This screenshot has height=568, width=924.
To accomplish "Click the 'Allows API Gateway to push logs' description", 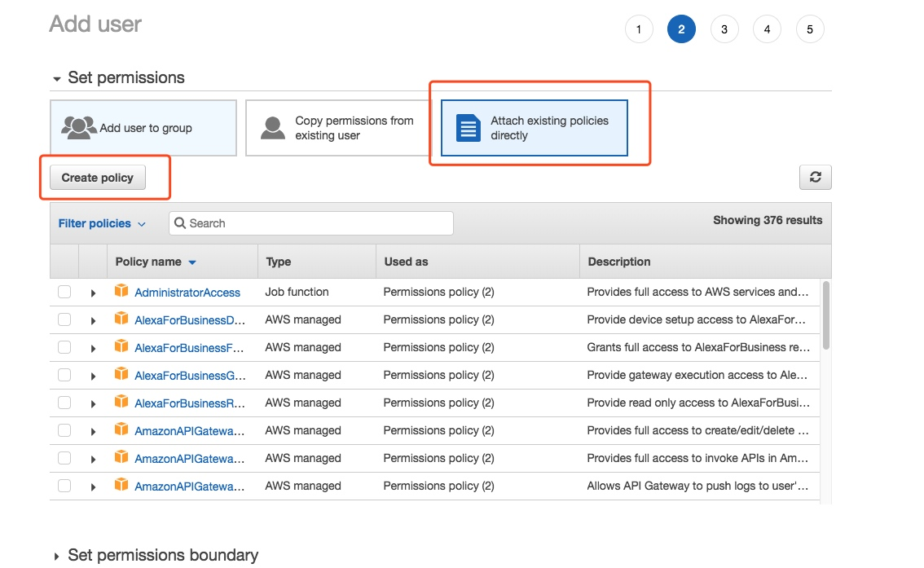I will click(x=697, y=486).
